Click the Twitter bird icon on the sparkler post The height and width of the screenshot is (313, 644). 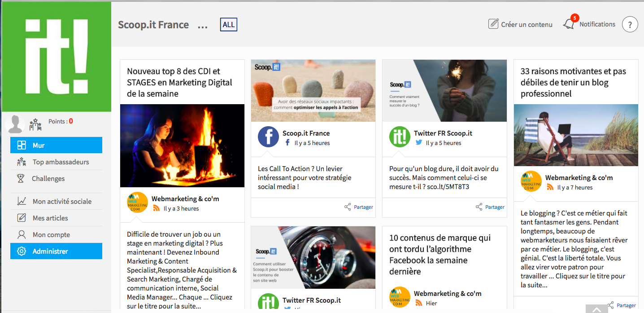point(419,143)
